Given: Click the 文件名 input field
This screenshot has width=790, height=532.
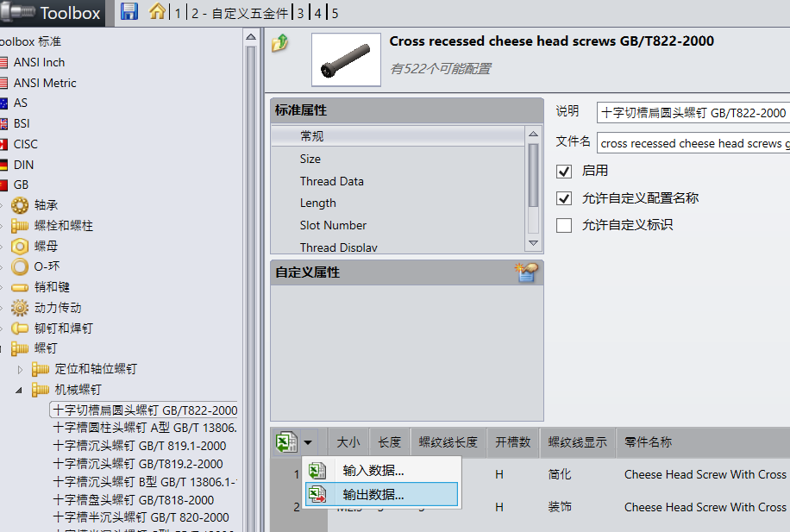Looking at the screenshot, I should [x=693, y=143].
